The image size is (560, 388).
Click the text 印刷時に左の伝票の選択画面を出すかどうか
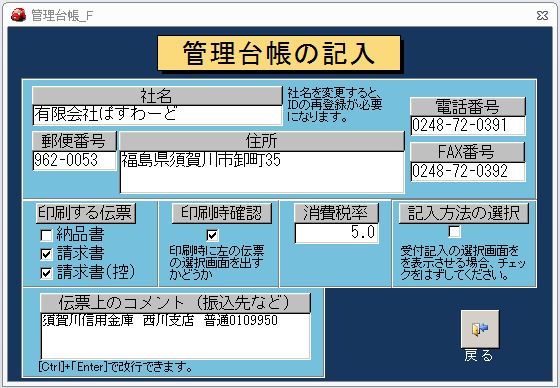(216, 262)
